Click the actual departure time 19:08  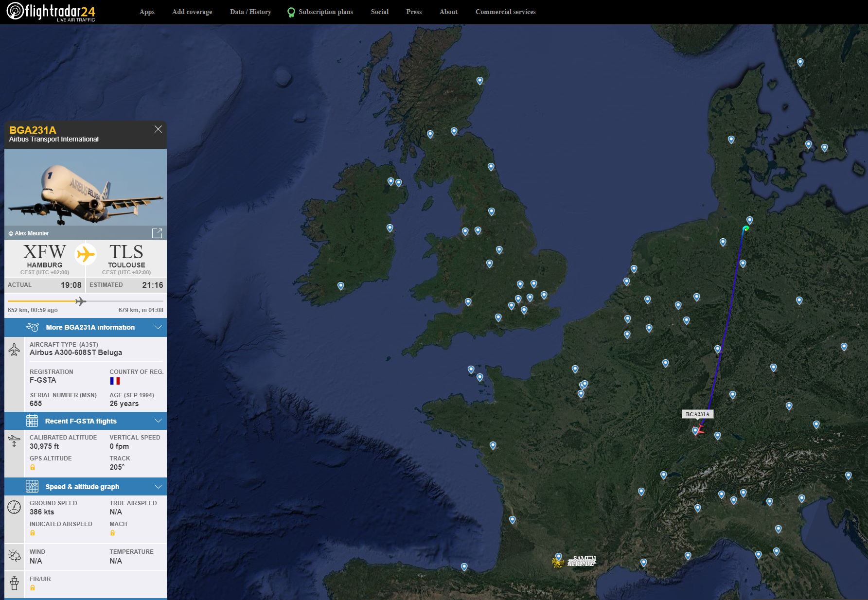pyautogui.click(x=71, y=285)
